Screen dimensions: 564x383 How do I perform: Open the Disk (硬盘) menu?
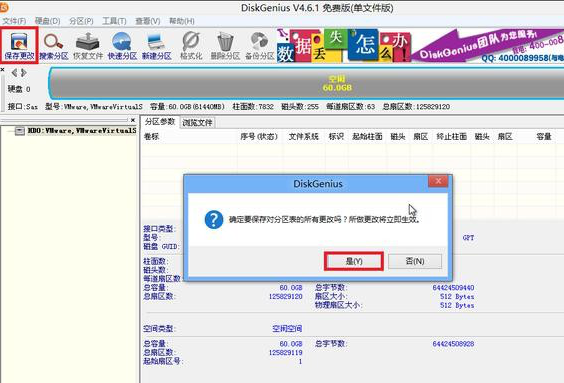47,21
